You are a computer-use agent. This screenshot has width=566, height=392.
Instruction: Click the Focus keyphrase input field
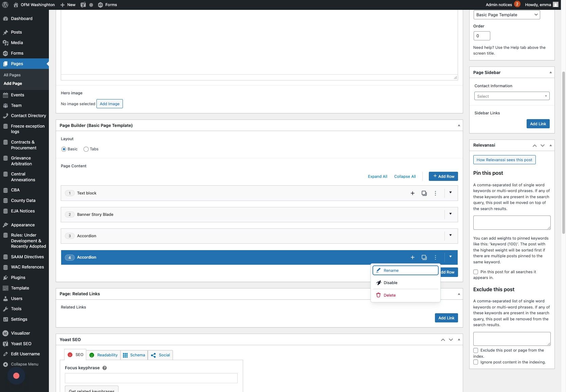coord(151,378)
